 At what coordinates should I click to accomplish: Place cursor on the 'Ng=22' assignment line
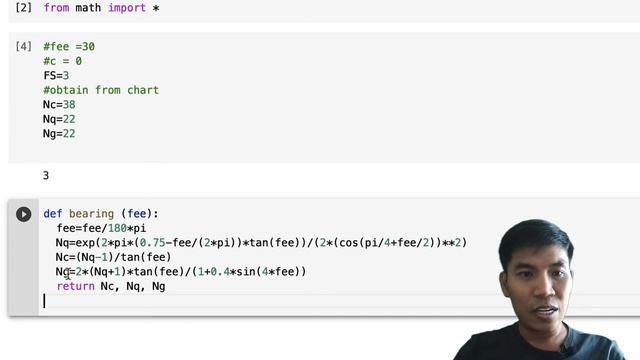[x=59, y=133]
